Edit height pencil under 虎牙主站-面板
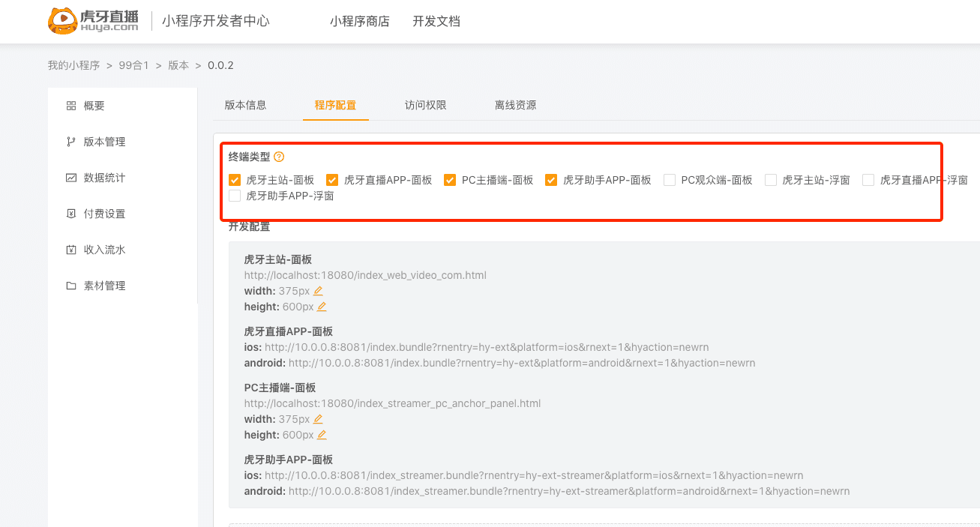980x527 pixels. [x=322, y=307]
